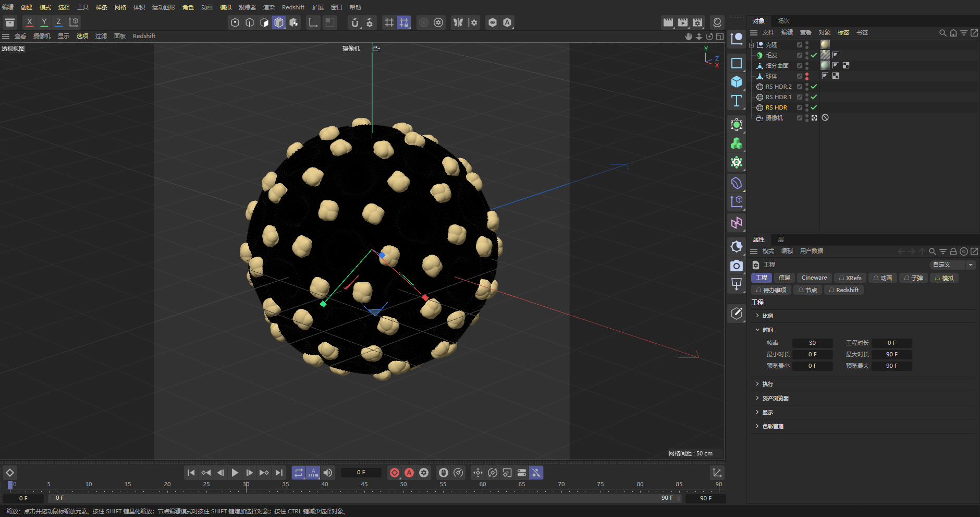Click the workplane grid icon

pos(389,22)
